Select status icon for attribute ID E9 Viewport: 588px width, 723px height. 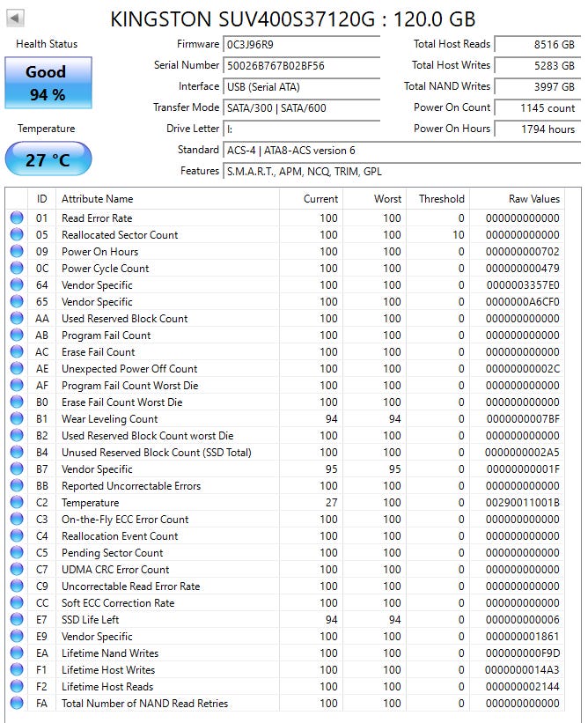[x=17, y=636]
